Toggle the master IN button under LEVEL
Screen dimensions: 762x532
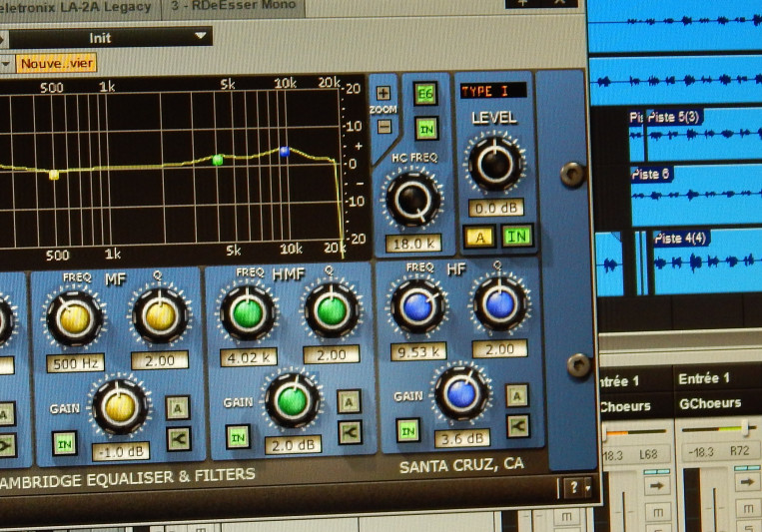point(517,237)
